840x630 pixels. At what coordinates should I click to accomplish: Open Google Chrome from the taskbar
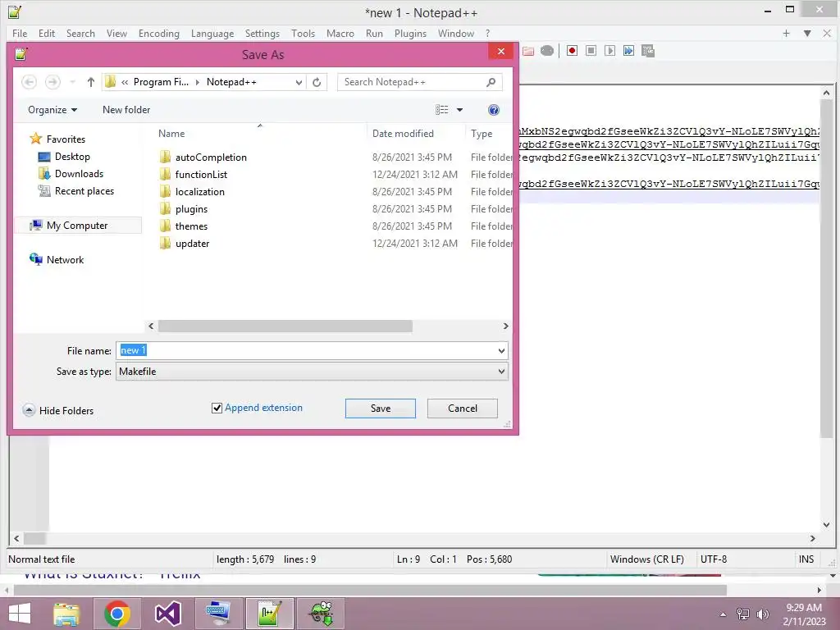point(117,614)
